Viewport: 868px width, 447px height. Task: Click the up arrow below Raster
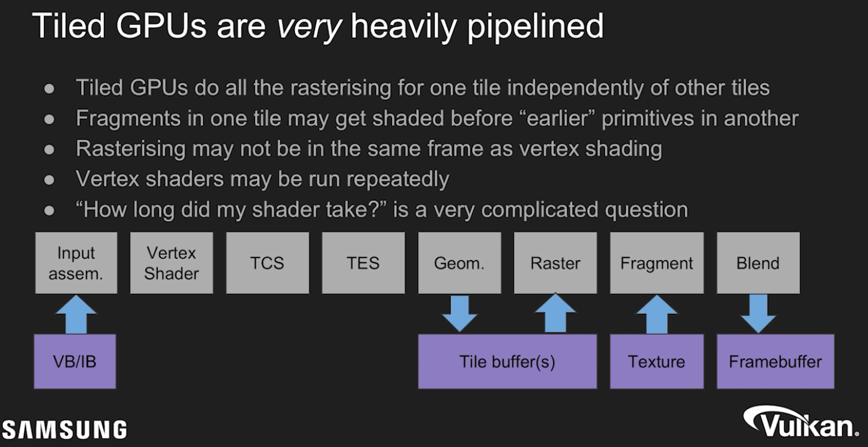click(x=555, y=313)
